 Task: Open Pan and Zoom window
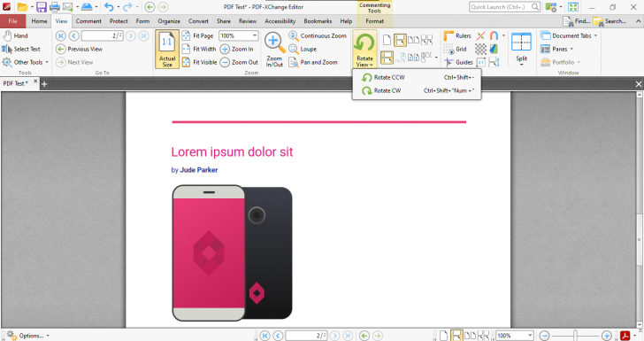pos(313,62)
